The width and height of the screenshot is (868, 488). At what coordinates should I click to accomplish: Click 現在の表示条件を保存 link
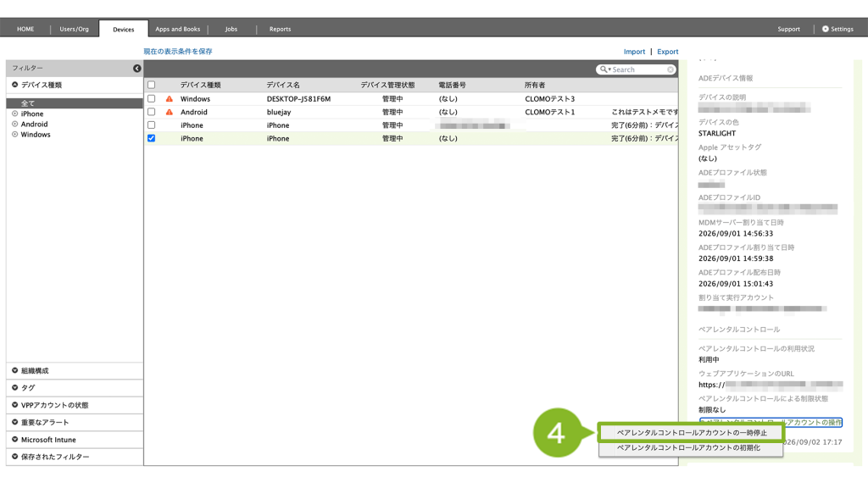click(178, 52)
